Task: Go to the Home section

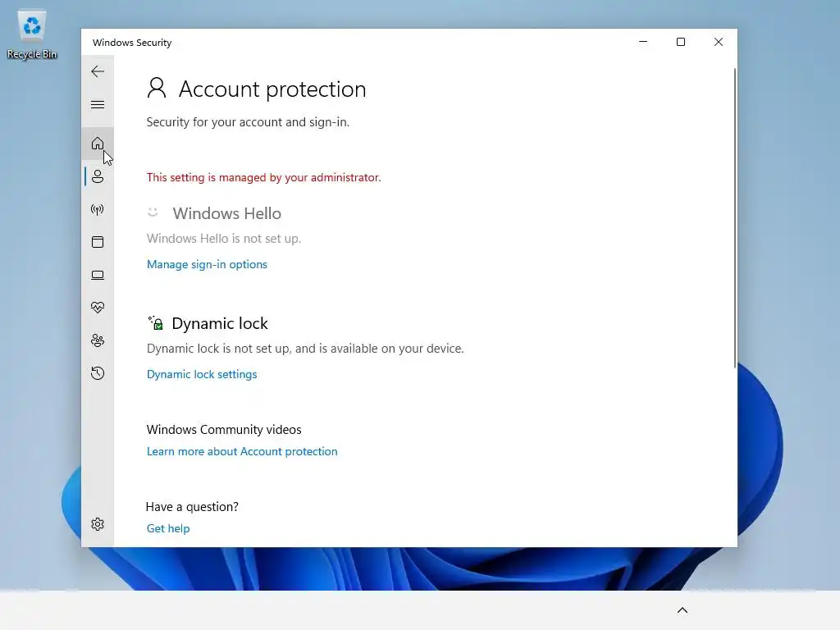Action: (98, 143)
